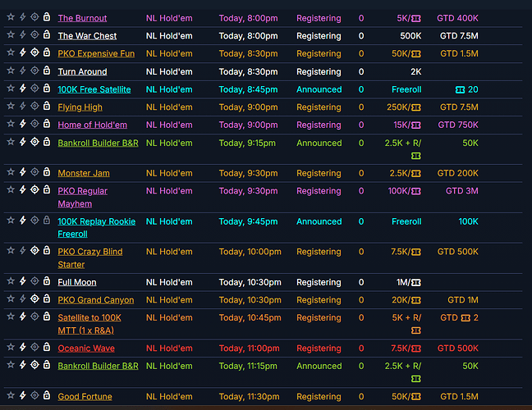Screen dimensions: 532x410
Task: Open Satellite to 100K MTT link
Action: click(89, 324)
